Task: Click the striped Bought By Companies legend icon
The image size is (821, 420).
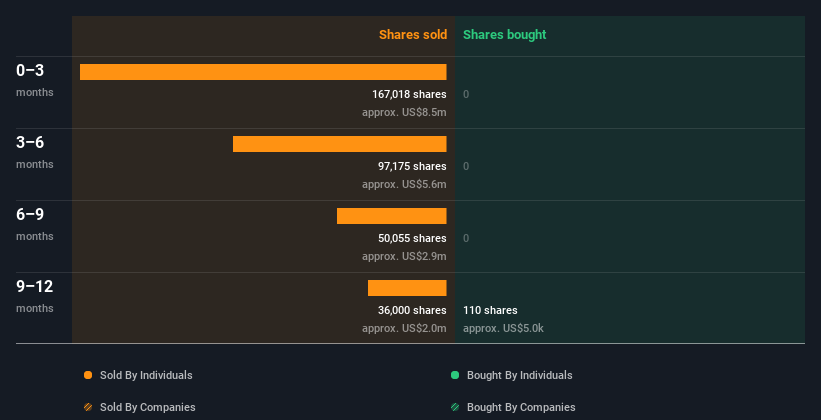Action: tap(455, 407)
